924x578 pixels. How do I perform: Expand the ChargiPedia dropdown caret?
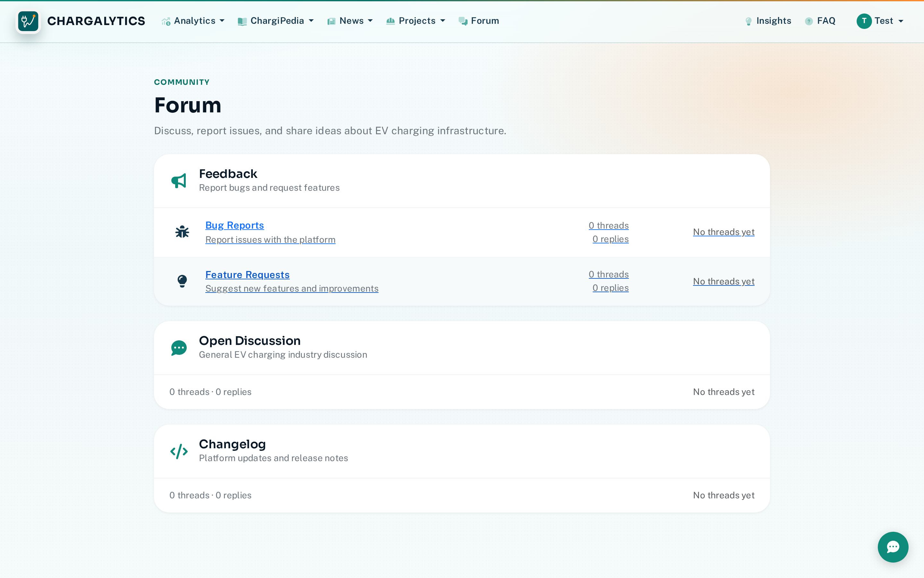coord(311,21)
